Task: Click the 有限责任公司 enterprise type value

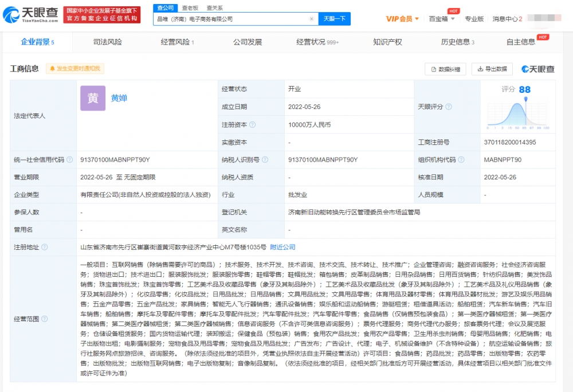Action: tap(146, 195)
